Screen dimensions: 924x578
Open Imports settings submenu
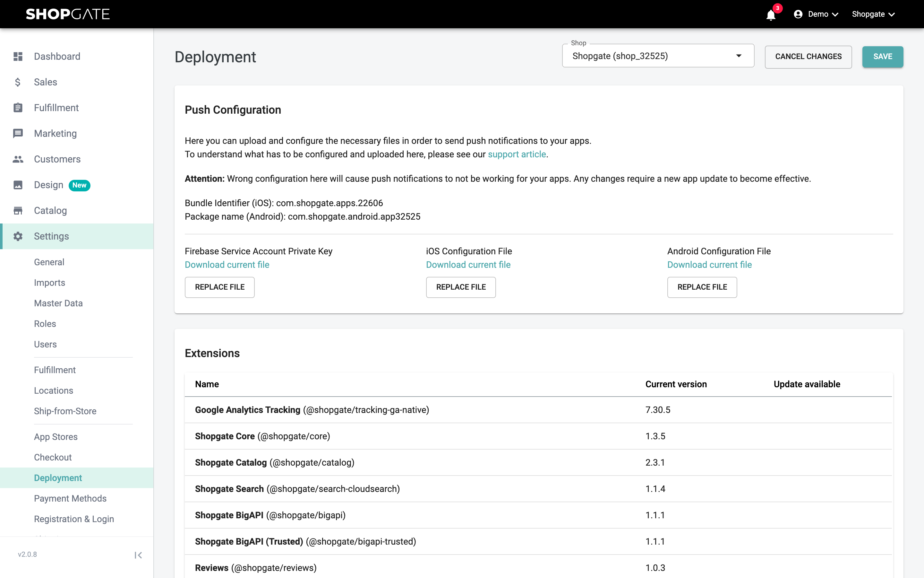50,283
